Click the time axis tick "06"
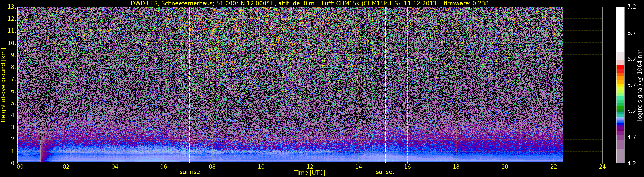 [164, 167]
